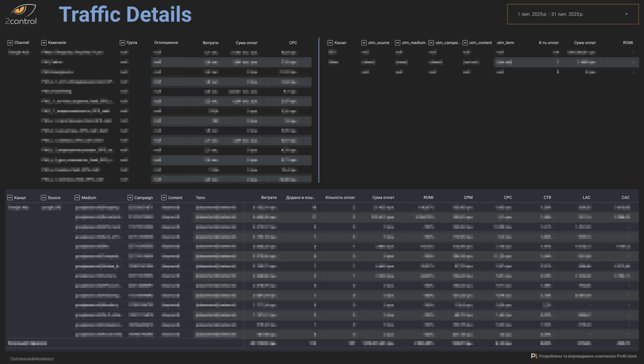Viewport: 644px width, 364px height.
Task: Collapse the Campaign column in bottom table
Action: pos(130,198)
